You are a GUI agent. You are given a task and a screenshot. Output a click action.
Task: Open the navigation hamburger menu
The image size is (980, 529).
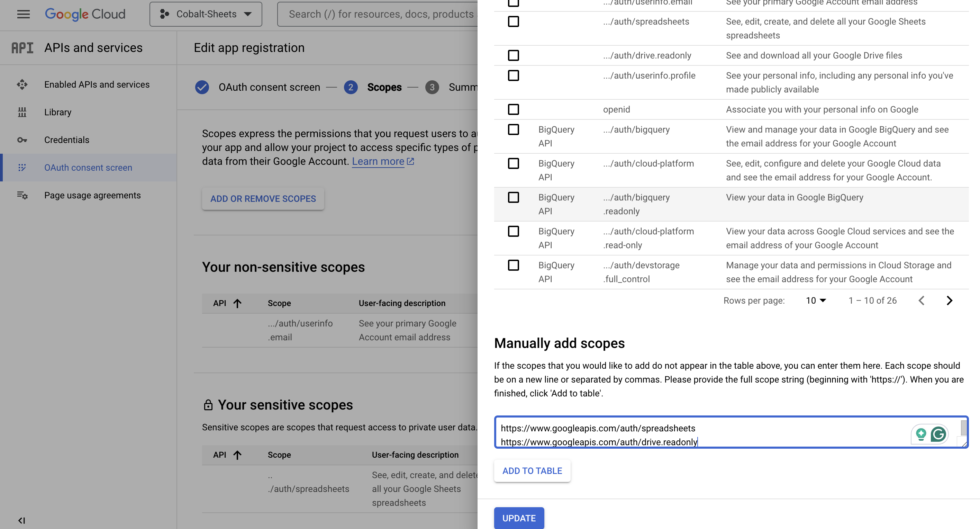coord(23,15)
